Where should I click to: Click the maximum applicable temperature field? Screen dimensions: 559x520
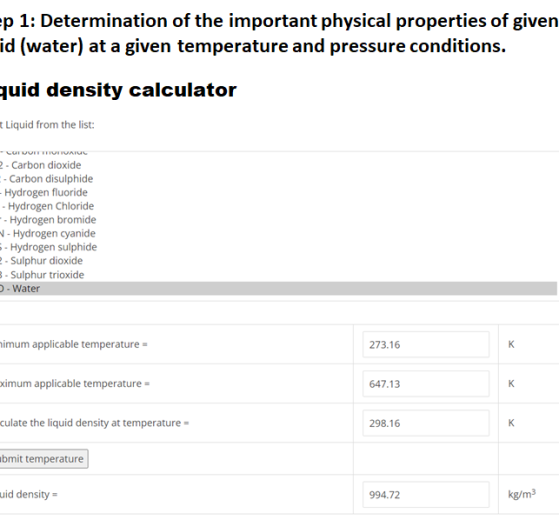426,383
